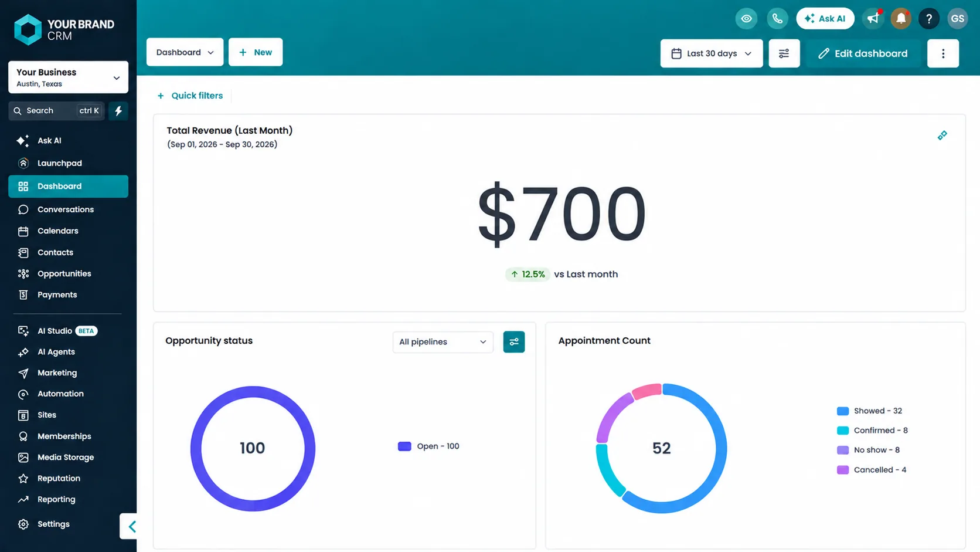Click the Total Revenue widget pin icon
Image resolution: width=980 pixels, height=552 pixels.
click(942, 136)
